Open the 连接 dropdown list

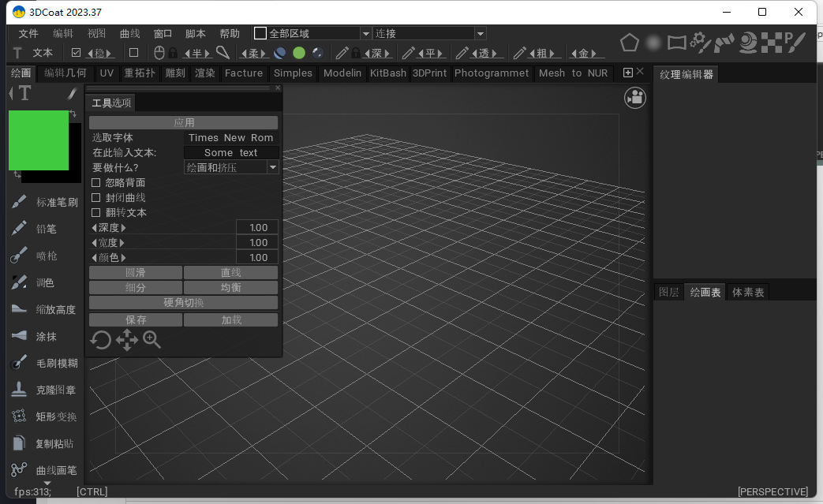pos(480,33)
